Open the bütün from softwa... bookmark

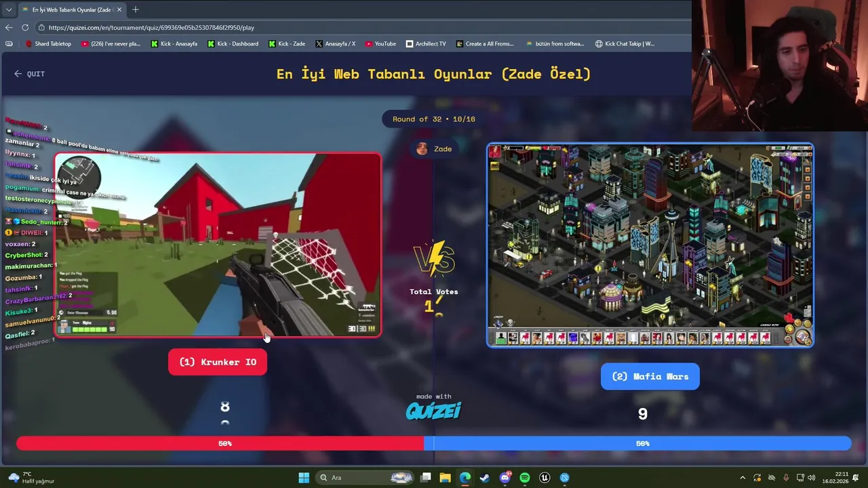[x=555, y=43]
